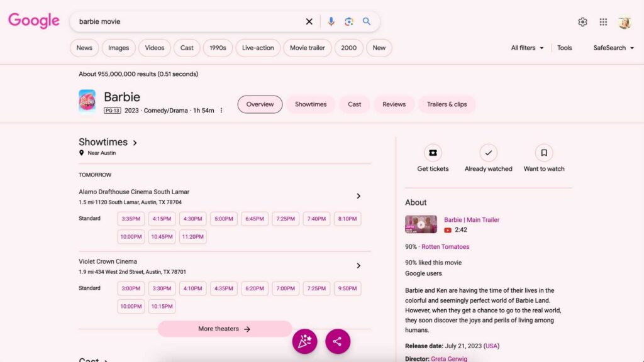
Task: Open the SafeSearch dropdown
Action: point(613,48)
